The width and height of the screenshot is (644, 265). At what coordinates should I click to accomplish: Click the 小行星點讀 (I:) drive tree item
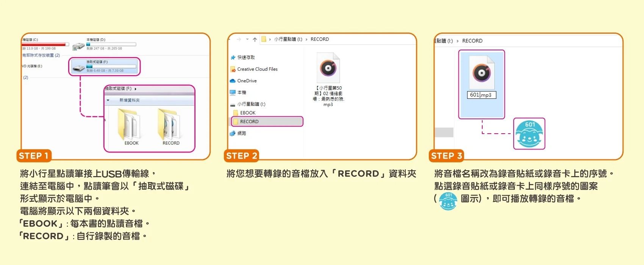pos(248,104)
